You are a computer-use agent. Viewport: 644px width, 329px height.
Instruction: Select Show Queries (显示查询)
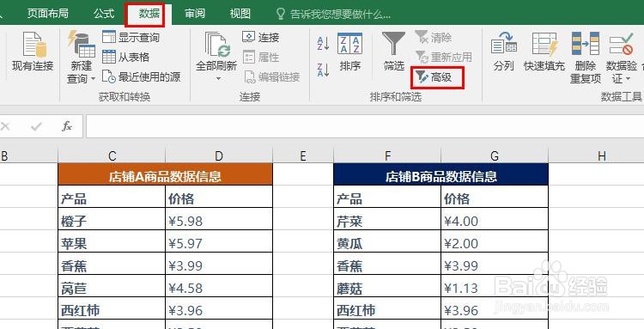click(x=131, y=38)
